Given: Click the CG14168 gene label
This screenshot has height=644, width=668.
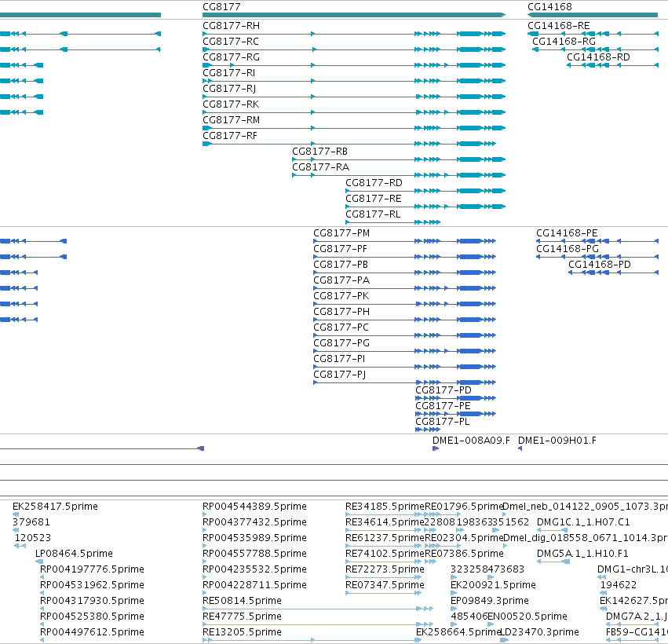Looking at the screenshot, I should [549, 7].
